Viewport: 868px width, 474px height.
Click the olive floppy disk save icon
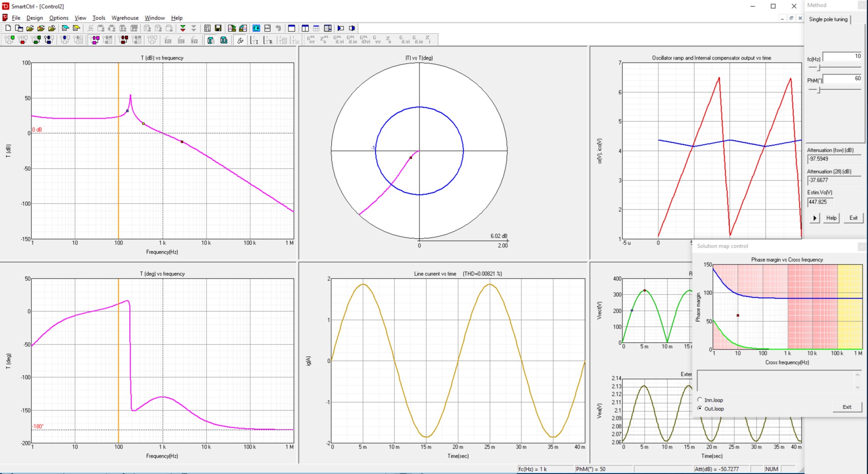[x=218, y=28]
